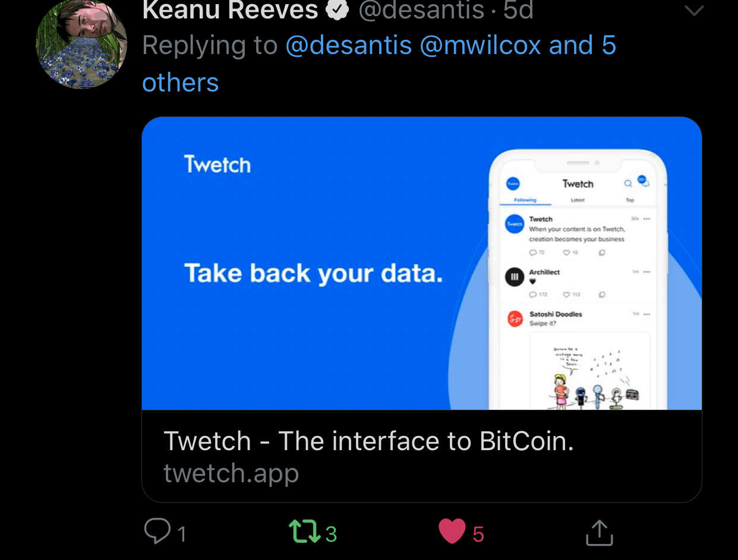Open the tweet options chevron dropdown

(694, 11)
